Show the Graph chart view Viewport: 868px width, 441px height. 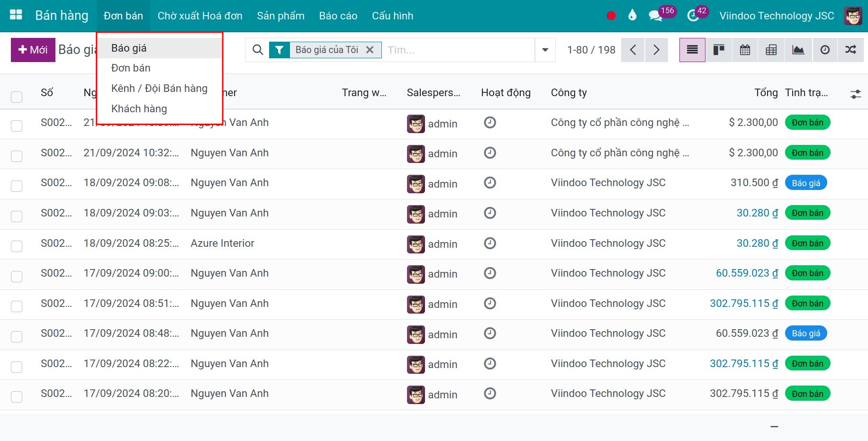[798, 50]
